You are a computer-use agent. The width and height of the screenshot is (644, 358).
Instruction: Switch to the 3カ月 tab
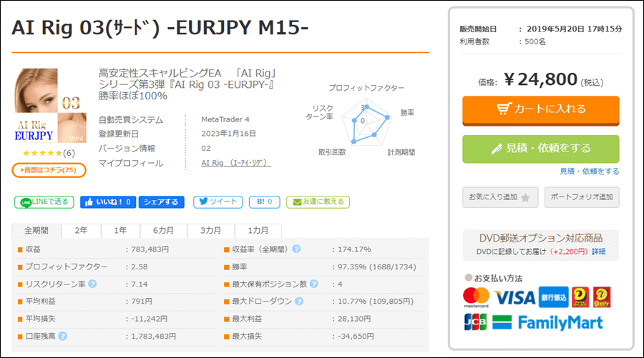pyautogui.click(x=210, y=231)
